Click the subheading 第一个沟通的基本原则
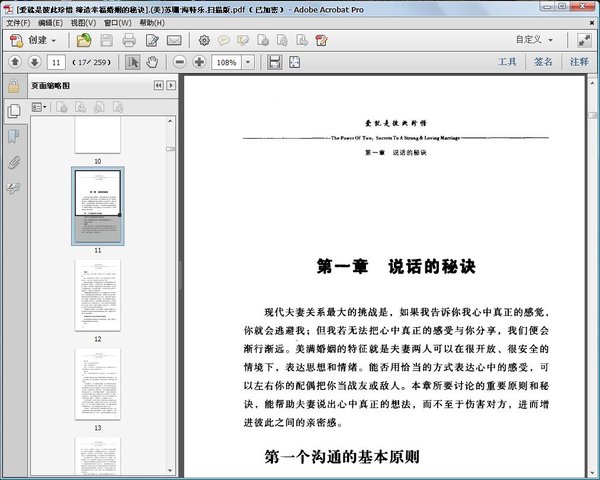The image size is (600, 480). (342, 457)
